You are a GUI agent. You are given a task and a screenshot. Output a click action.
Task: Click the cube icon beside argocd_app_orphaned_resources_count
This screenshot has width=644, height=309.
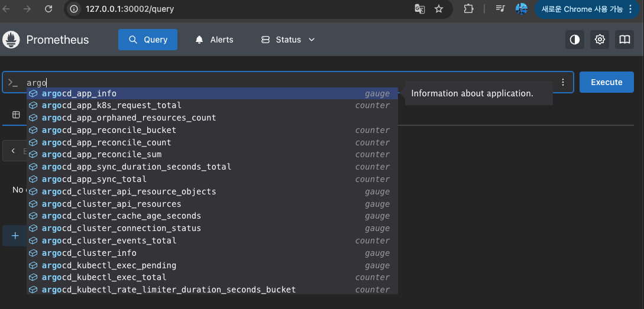33,118
